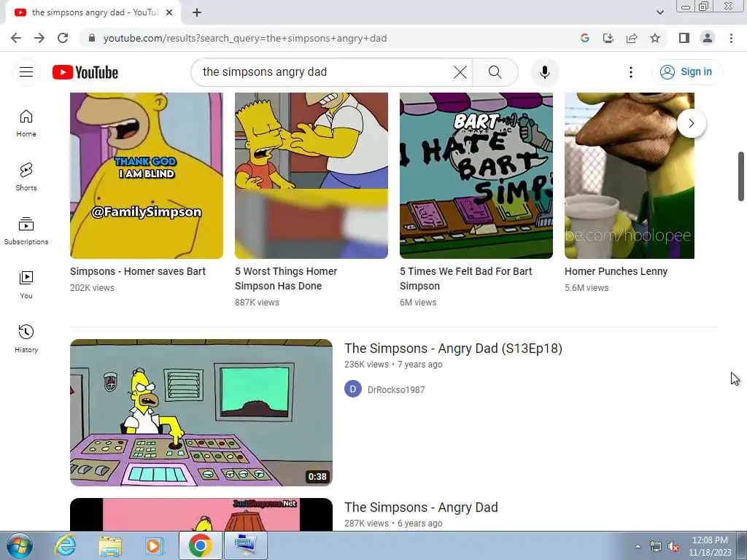747x560 pixels.
Task: Open the network tray icon
Action: point(656,547)
